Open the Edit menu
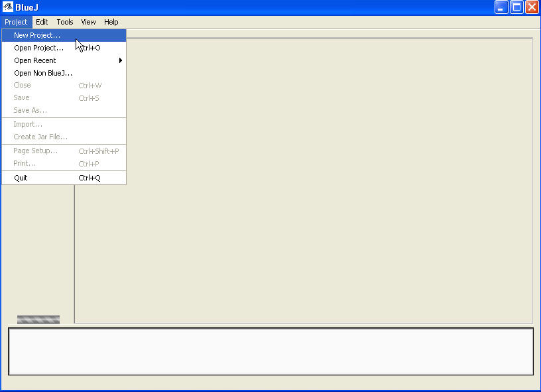Viewport: 541px width, 392px height. (x=42, y=22)
